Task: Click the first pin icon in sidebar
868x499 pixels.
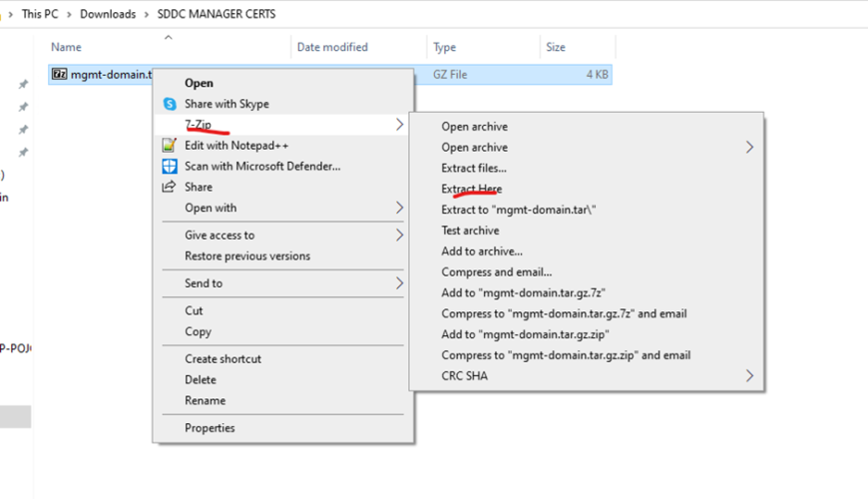Action: [23, 85]
